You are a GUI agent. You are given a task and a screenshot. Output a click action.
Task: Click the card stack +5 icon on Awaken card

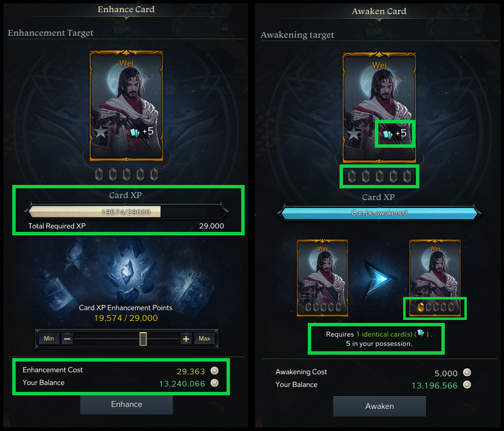[x=395, y=134]
